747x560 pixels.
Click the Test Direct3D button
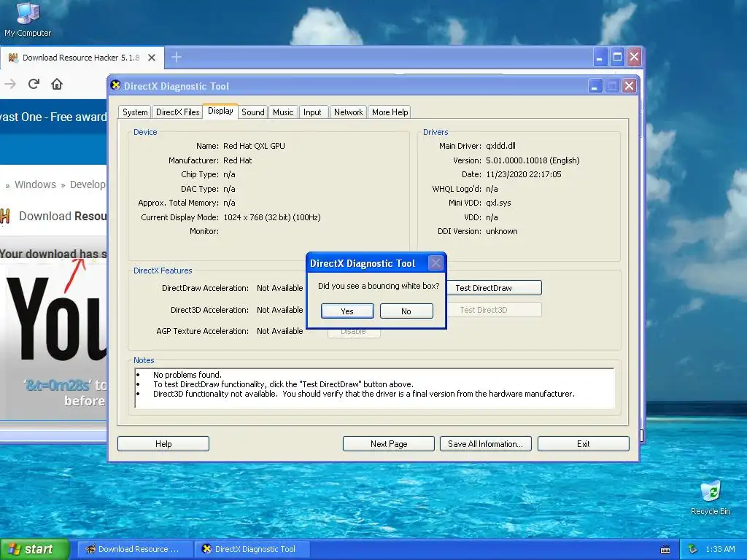click(x=494, y=309)
